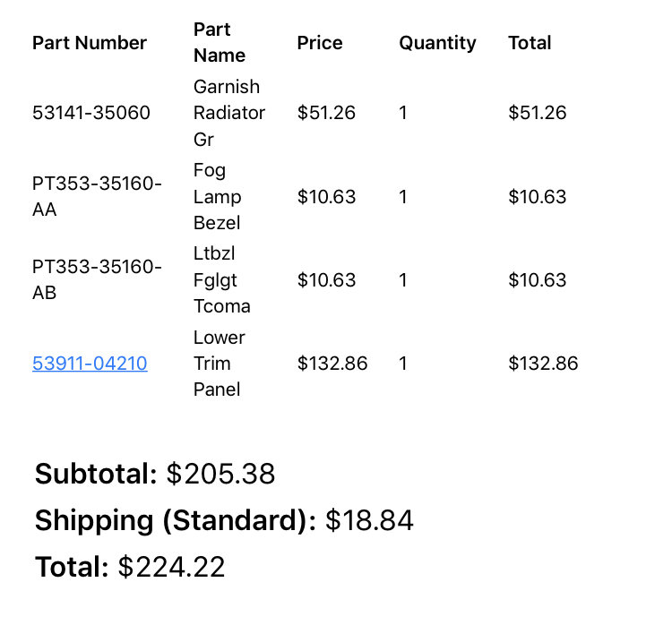Click the $132.86 row total cell
The width and height of the screenshot is (672, 625).
tap(544, 364)
